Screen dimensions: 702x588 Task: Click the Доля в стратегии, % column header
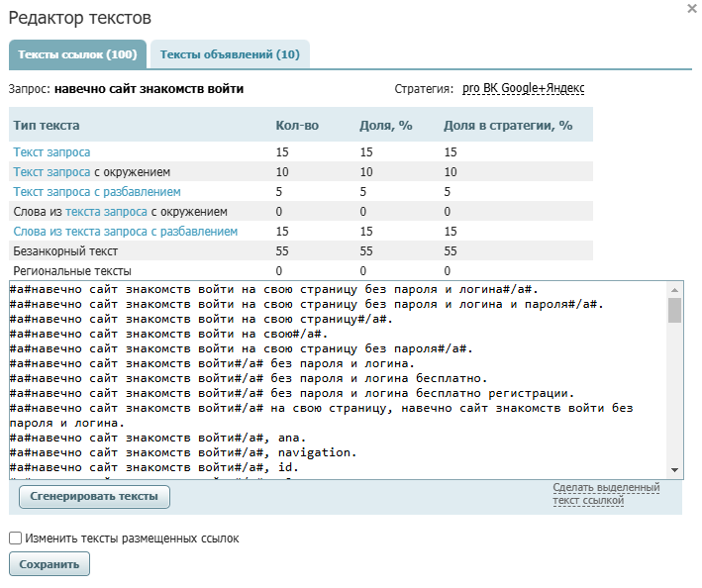pyautogui.click(x=508, y=126)
